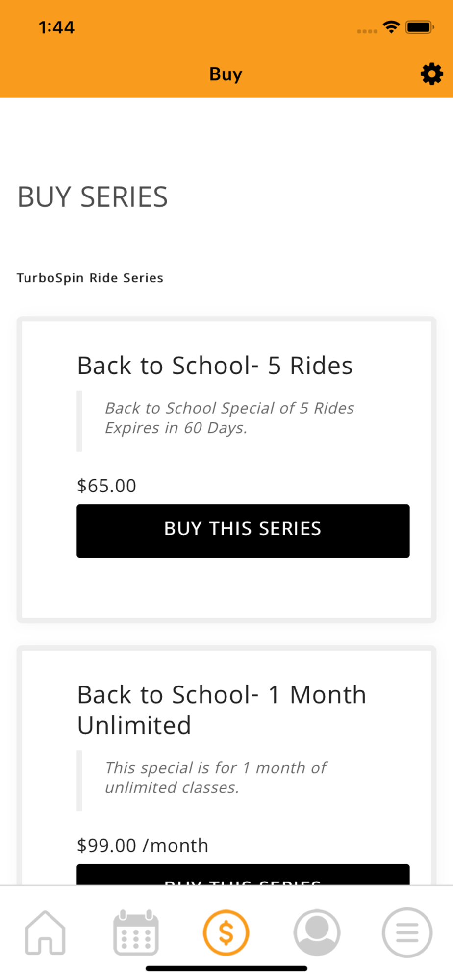The width and height of the screenshot is (453, 980).
Task: Open the hamburger more menu icon
Action: tap(407, 932)
